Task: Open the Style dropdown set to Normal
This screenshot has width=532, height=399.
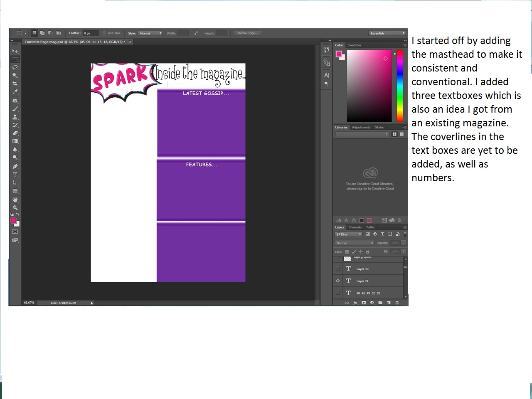Action: coord(150,33)
